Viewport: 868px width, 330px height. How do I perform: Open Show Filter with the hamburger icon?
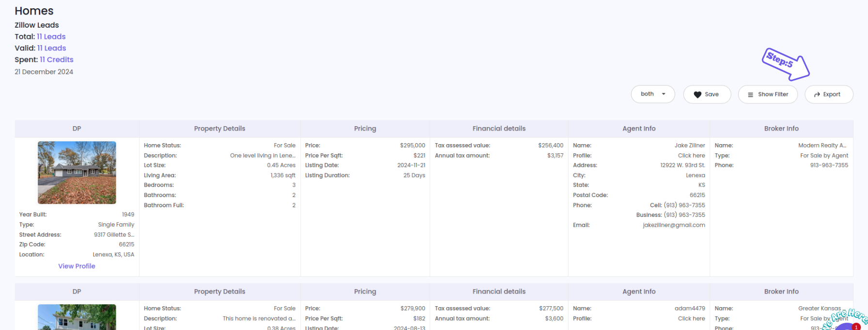(x=768, y=94)
